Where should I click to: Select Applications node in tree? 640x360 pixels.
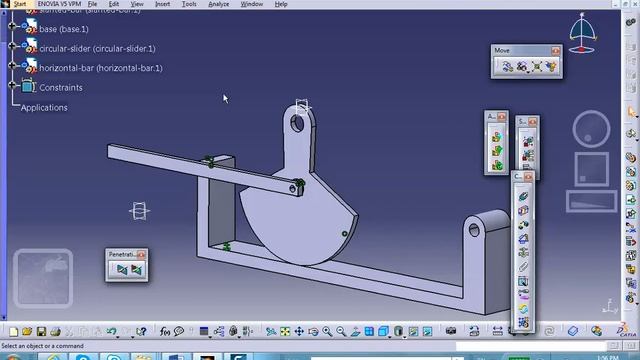(44, 108)
